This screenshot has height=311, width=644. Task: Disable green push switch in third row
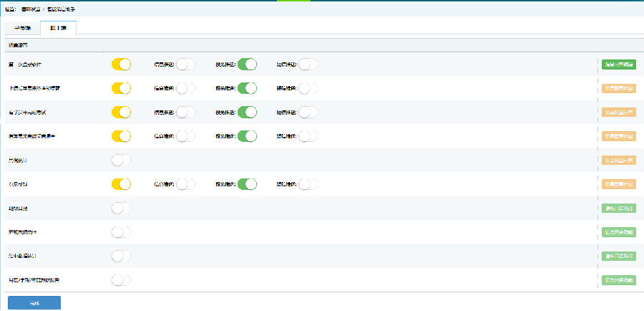(x=248, y=112)
